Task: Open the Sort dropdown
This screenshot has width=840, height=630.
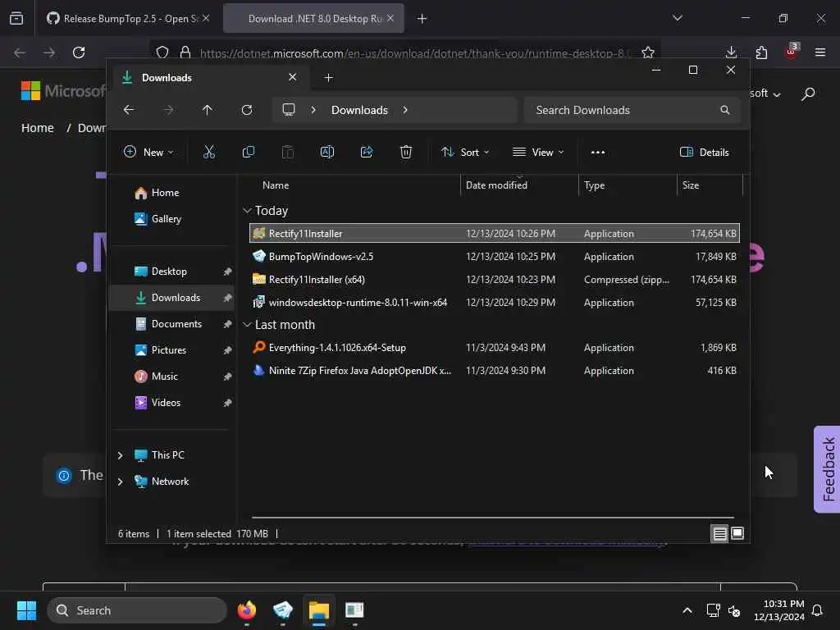Action: pos(465,152)
